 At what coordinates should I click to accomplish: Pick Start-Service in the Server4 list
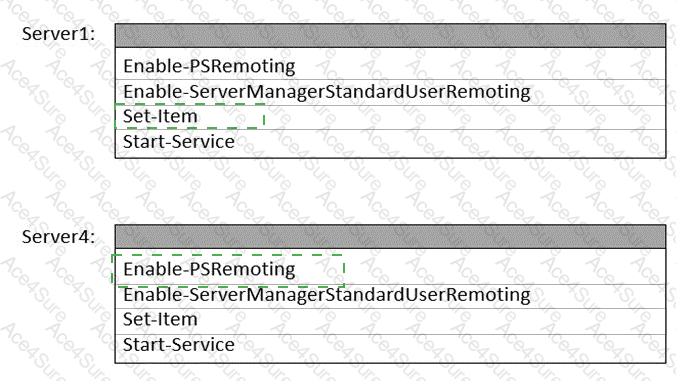(x=390, y=347)
